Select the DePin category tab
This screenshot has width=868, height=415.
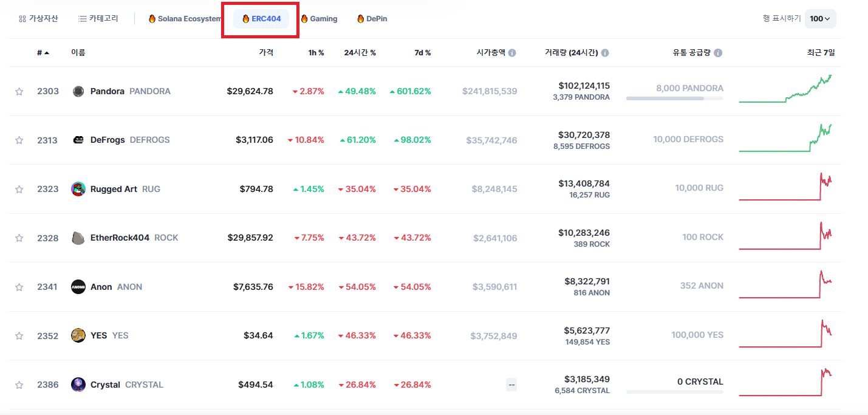point(372,19)
